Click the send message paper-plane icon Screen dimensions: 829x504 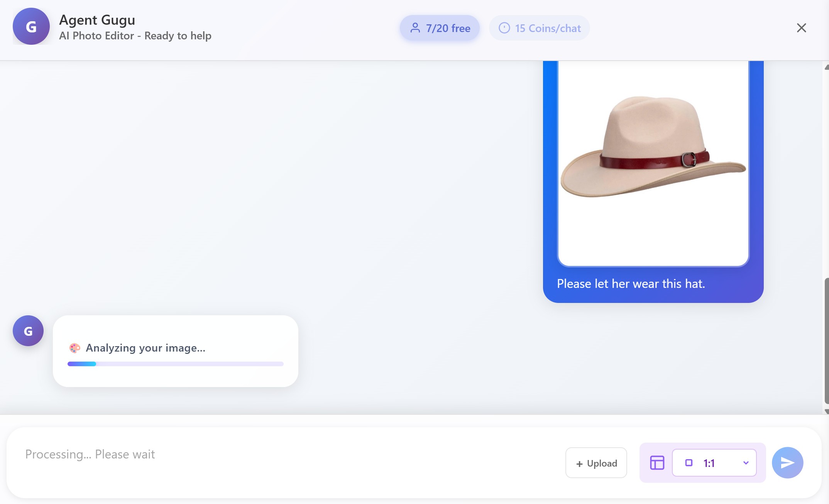[787, 462]
